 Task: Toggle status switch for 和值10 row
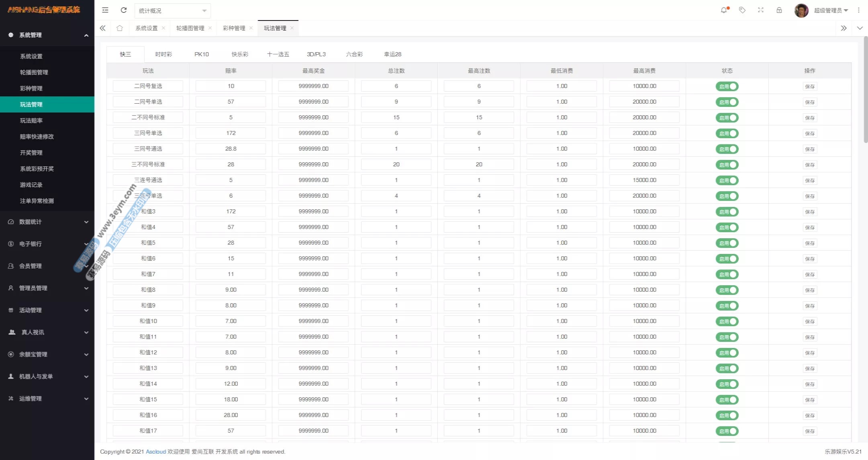point(727,321)
